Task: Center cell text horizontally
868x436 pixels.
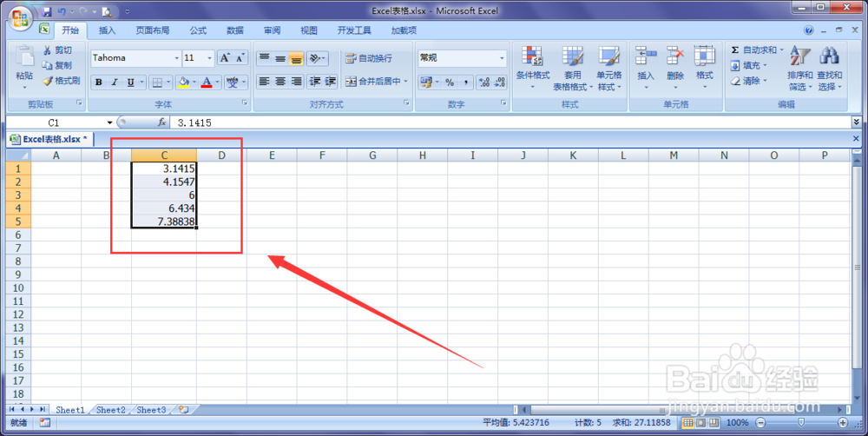Action: tap(280, 82)
